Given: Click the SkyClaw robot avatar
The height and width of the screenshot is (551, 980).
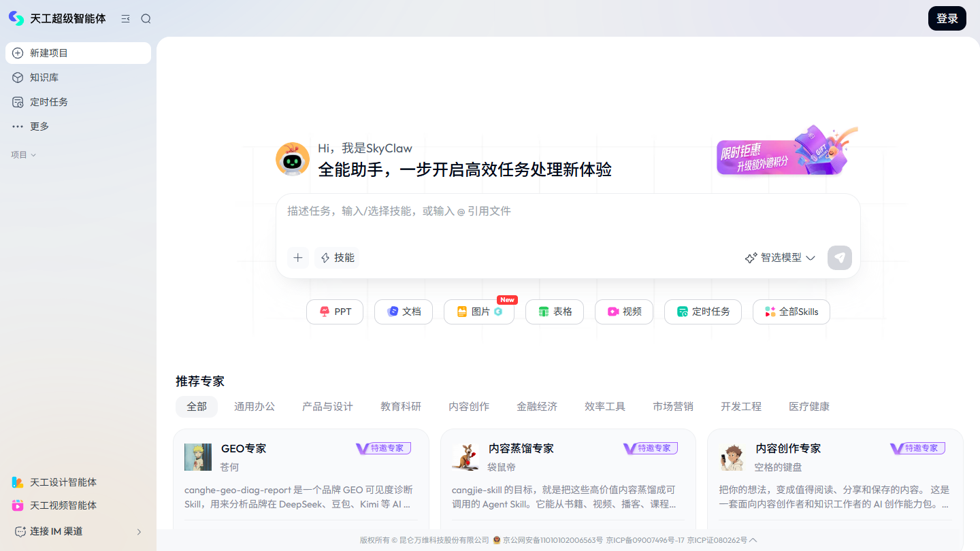Looking at the screenshot, I should (293, 159).
